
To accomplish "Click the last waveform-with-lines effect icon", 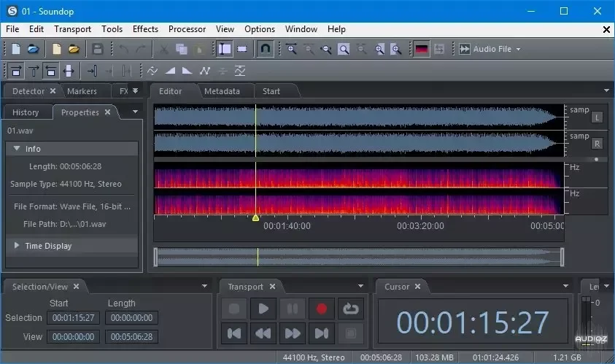I will coord(239,71).
